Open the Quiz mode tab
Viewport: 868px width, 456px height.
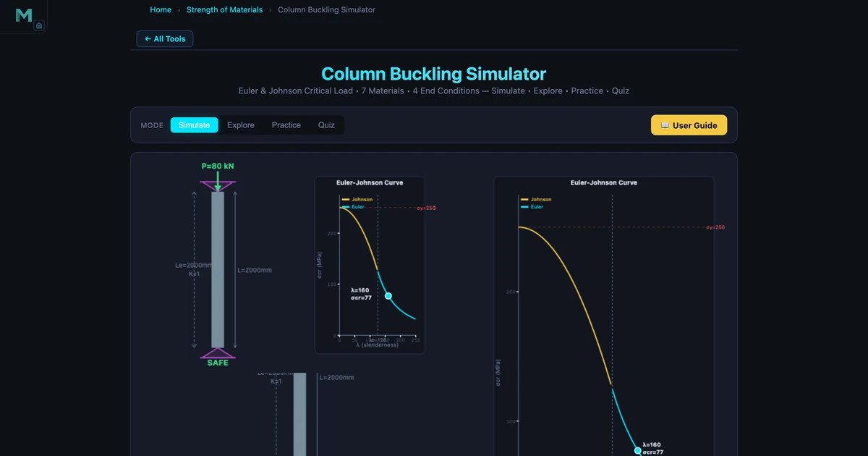pos(326,125)
